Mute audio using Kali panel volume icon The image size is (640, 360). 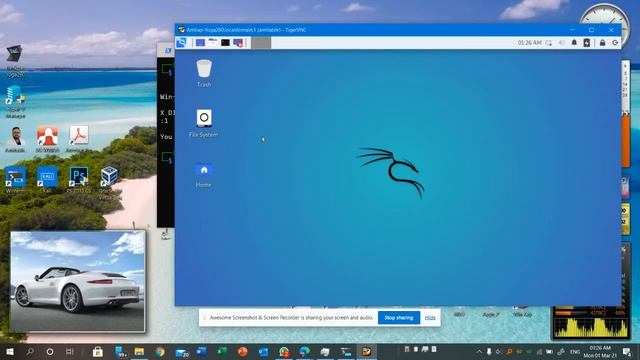tap(562, 43)
